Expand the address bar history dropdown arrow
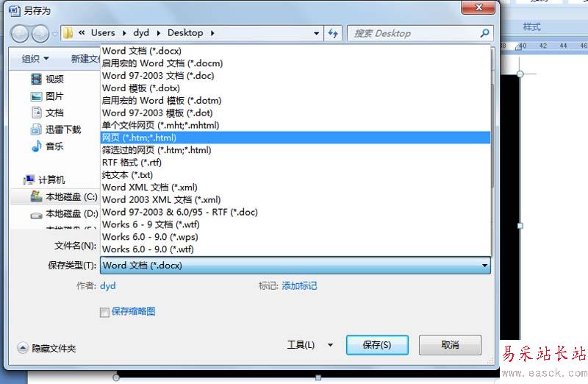Screen dimensions: 588x384 317,33
